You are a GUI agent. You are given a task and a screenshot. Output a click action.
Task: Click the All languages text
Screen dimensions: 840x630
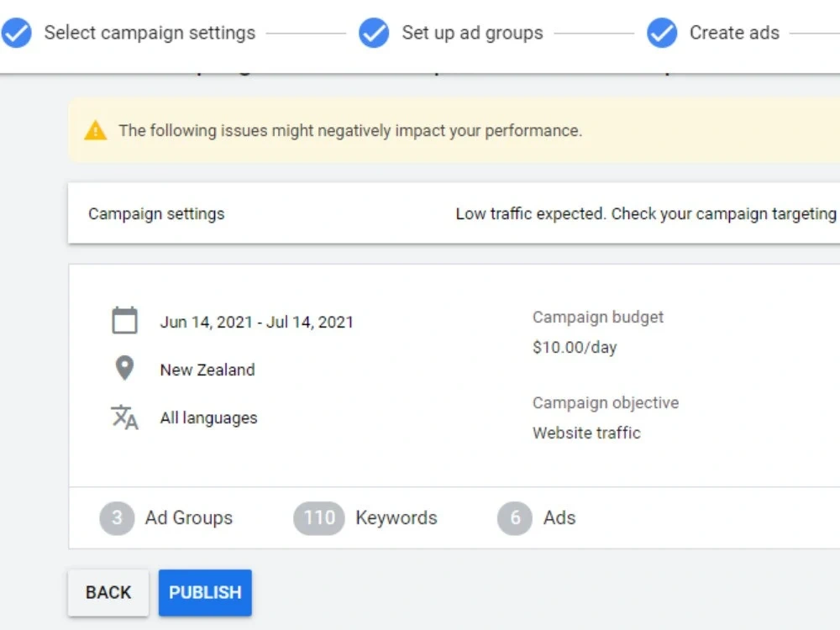[x=208, y=417]
